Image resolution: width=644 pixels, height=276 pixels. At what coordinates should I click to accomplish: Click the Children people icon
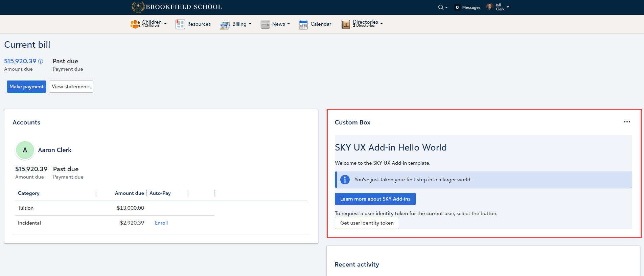[135, 24]
